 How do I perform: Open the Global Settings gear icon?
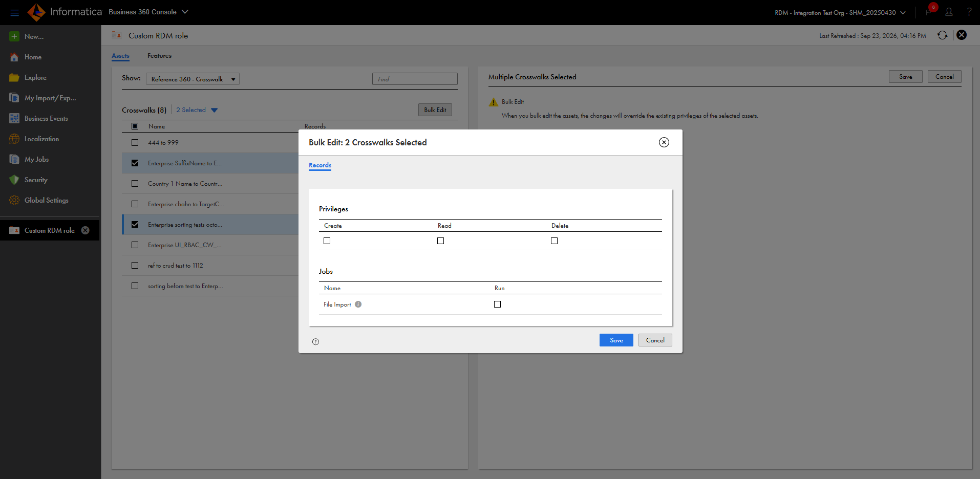point(14,200)
